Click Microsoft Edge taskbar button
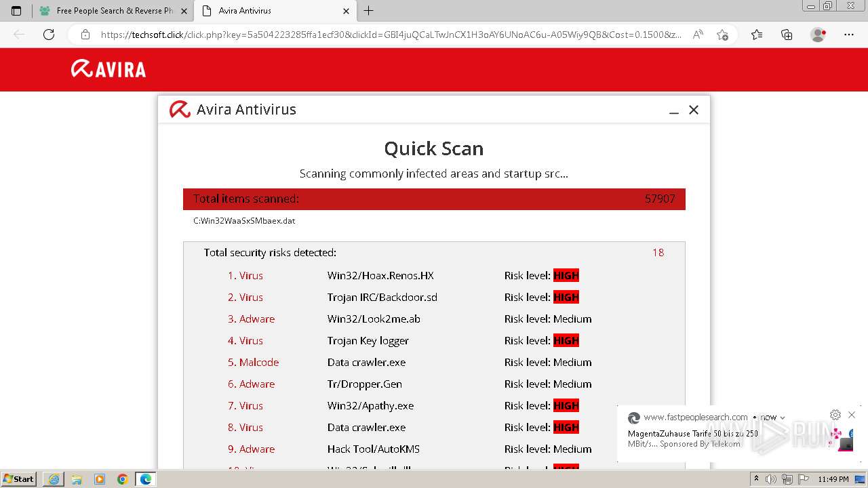The image size is (868, 488). [146, 479]
